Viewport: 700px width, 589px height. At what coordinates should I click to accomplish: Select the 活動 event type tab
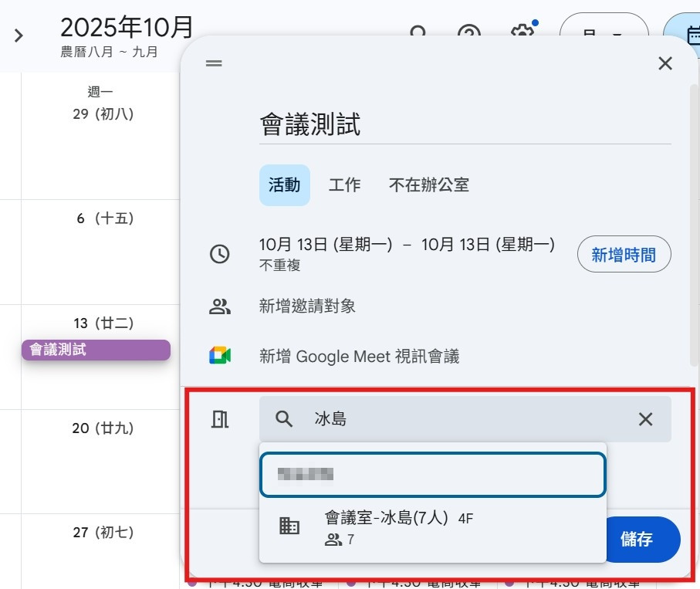(284, 184)
